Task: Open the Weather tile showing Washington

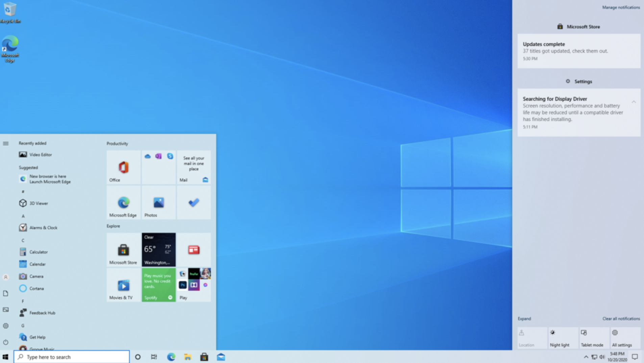Action: [x=158, y=250]
